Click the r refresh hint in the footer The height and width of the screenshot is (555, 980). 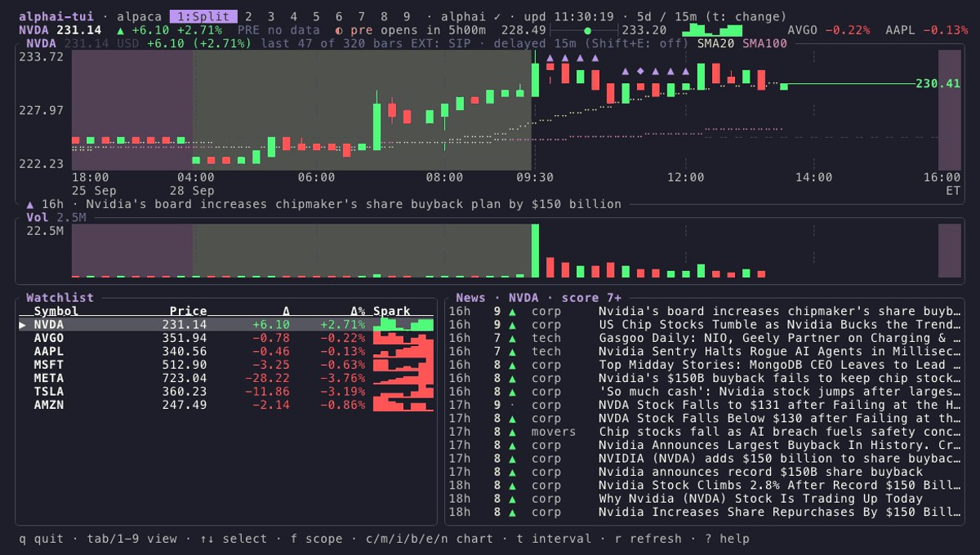pyautogui.click(x=644, y=539)
